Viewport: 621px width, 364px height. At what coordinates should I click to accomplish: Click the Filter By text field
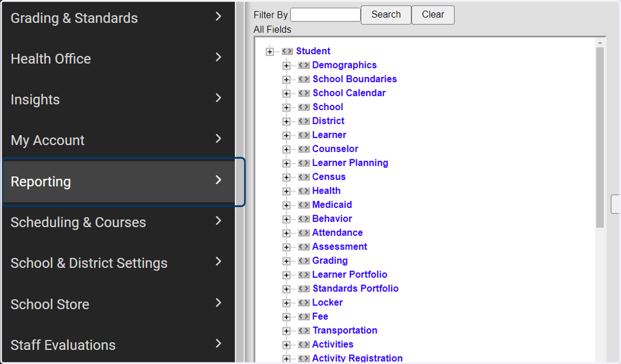pyautogui.click(x=326, y=14)
